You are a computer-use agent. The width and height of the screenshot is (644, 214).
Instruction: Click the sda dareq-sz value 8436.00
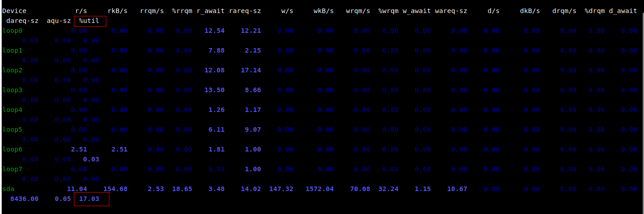click(x=24, y=199)
